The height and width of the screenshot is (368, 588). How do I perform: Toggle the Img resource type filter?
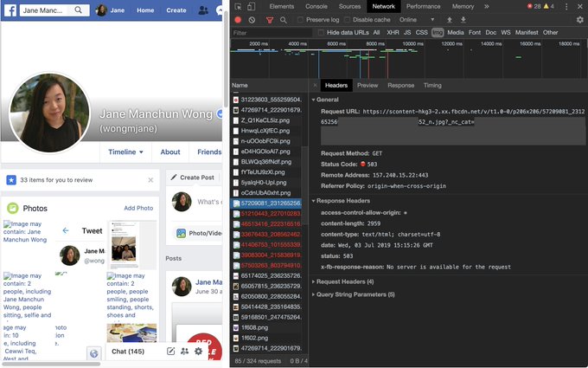[438, 33]
